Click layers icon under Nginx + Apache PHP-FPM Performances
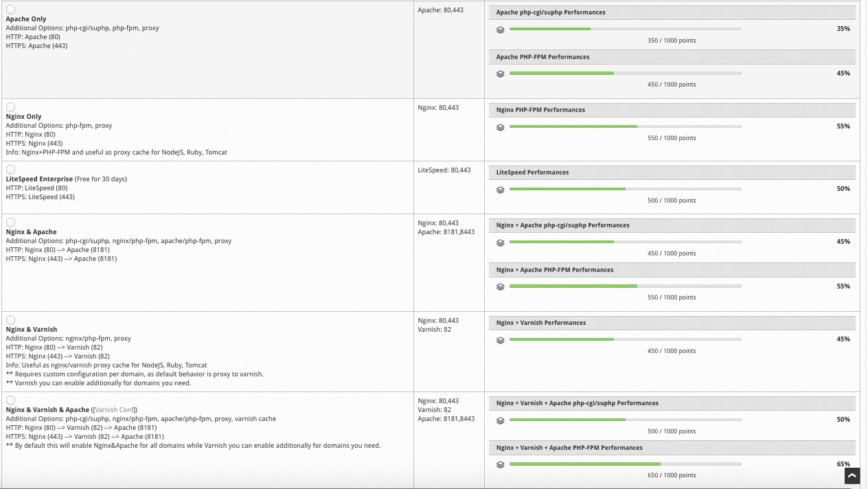The width and height of the screenshot is (868, 489). 501,287
